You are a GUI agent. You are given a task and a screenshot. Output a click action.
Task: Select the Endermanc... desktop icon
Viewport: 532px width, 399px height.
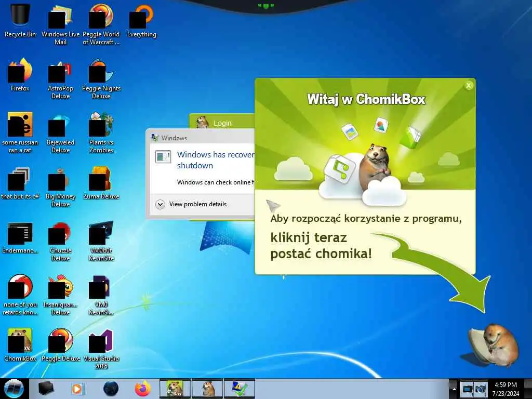pyautogui.click(x=20, y=237)
